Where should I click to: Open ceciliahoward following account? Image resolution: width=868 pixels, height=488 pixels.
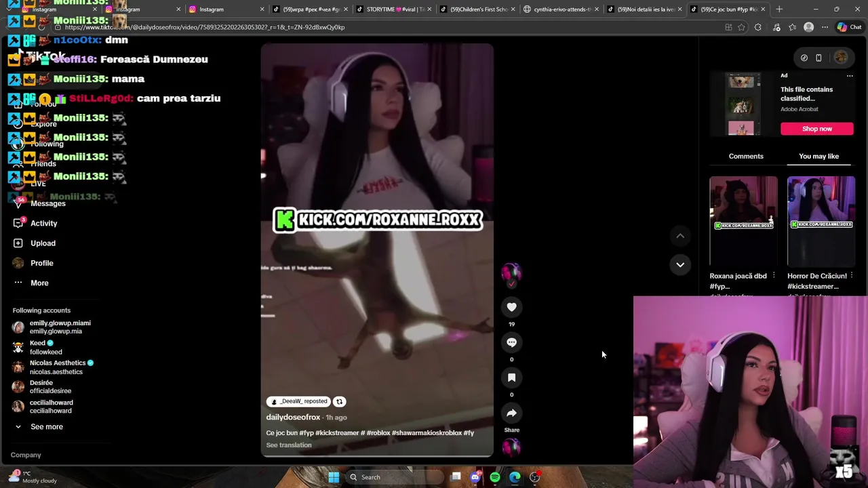43,406
